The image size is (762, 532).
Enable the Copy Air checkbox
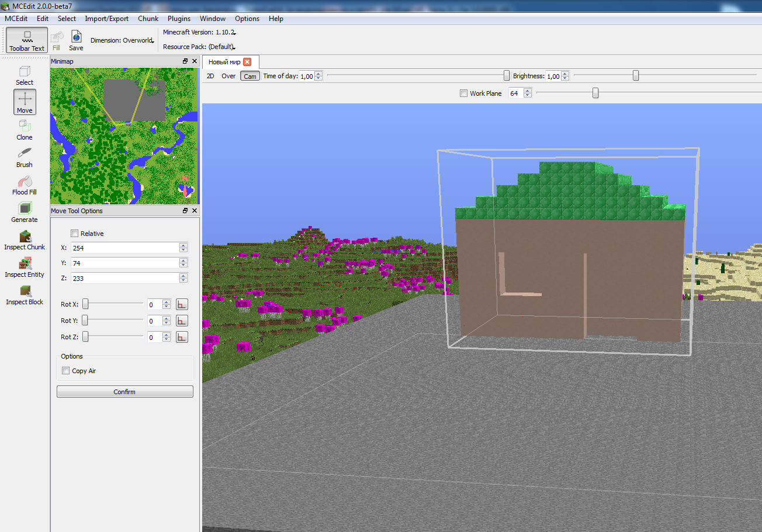(x=66, y=371)
